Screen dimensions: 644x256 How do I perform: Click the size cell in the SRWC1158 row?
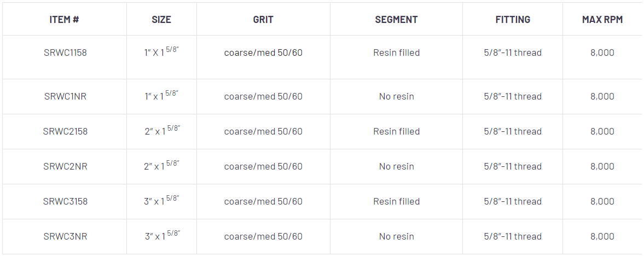pyautogui.click(x=161, y=53)
